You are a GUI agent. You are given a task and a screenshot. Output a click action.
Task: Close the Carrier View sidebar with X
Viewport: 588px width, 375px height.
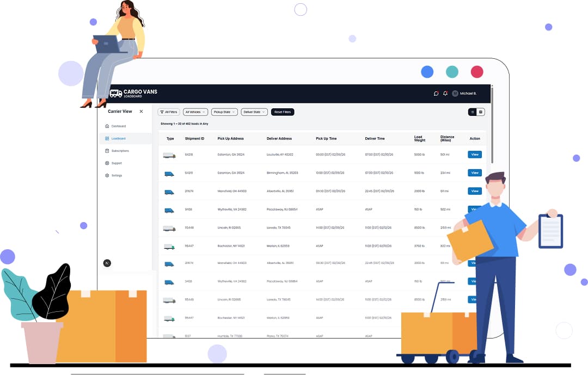(141, 112)
